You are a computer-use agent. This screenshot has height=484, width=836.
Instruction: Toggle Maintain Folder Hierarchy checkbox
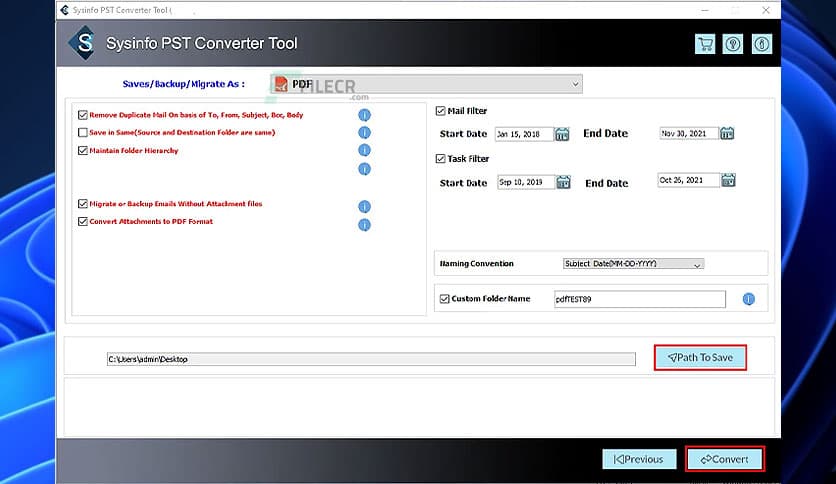click(83, 150)
